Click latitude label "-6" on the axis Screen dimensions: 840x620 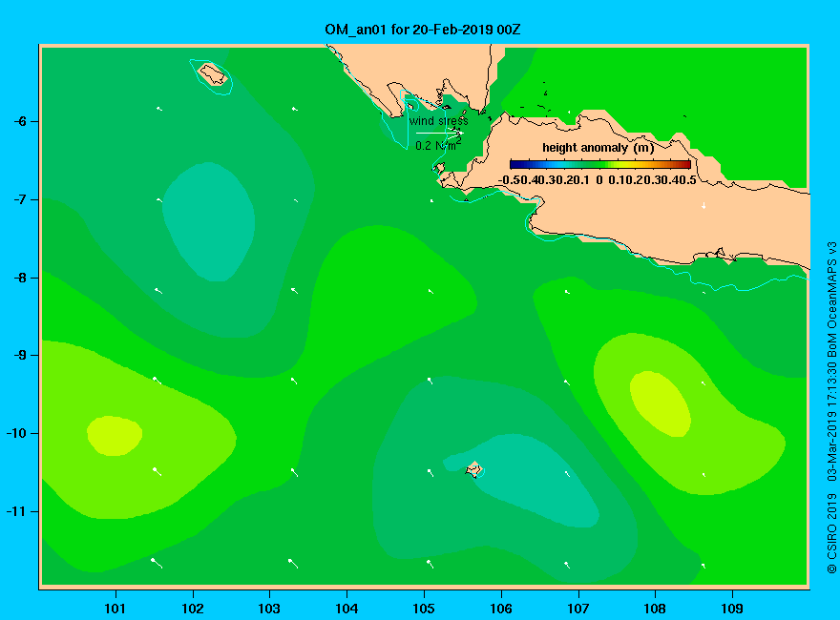(x=20, y=121)
